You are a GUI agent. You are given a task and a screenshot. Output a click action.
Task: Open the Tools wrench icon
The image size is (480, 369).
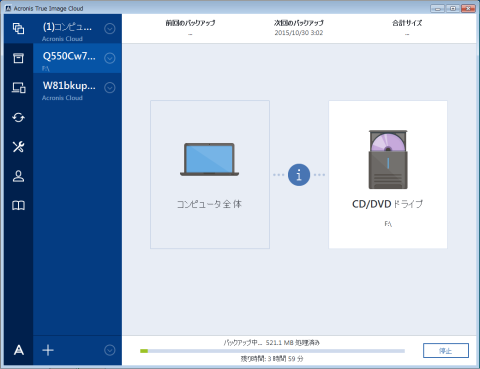(18, 147)
